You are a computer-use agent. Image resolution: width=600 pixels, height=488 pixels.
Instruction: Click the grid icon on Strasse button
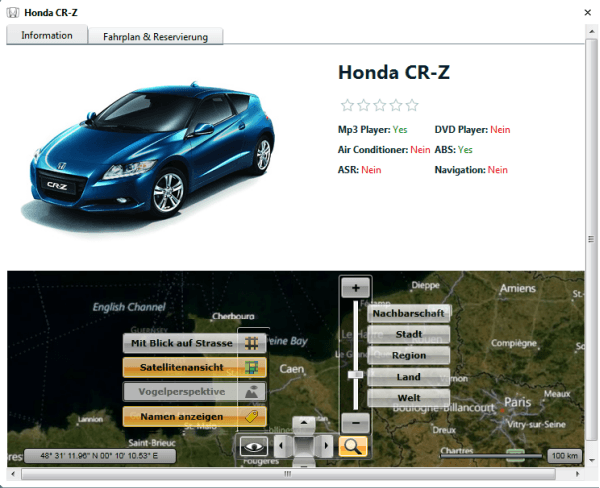click(251, 343)
